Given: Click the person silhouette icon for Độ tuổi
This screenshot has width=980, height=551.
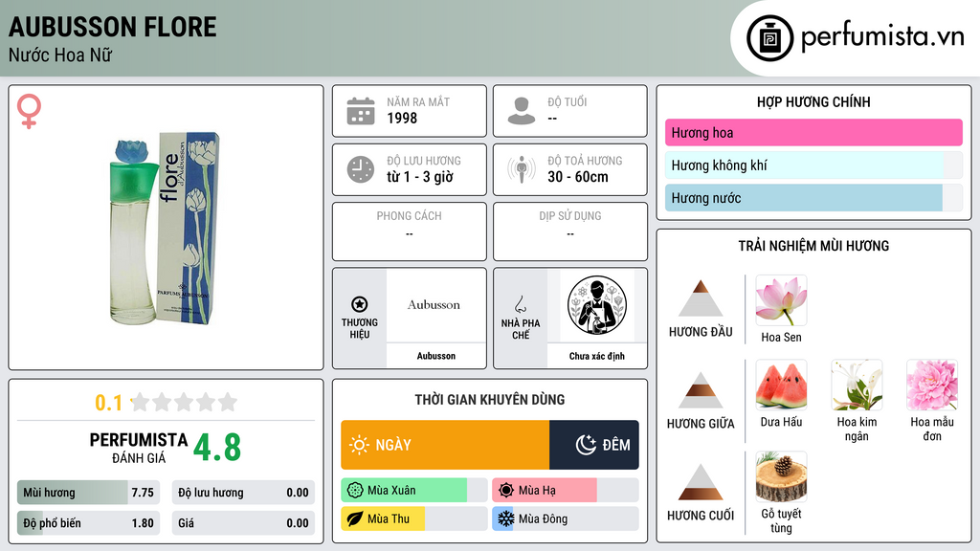Looking at the screenshot, I should tap(522, 111).
